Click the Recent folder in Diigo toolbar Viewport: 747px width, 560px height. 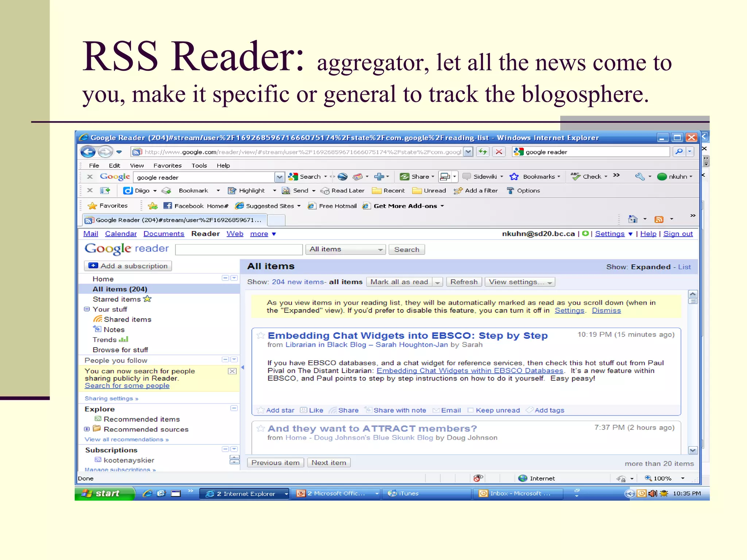(388, 191)
